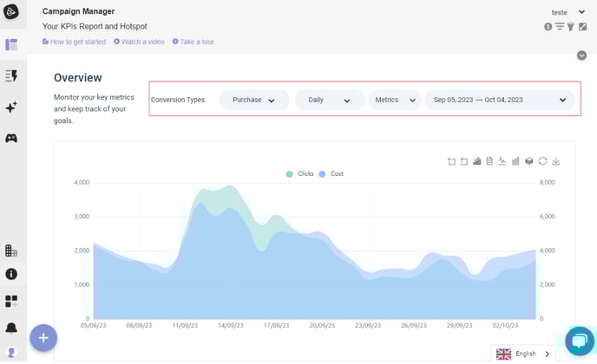Open the Metrics dropdown
This screenshot has height=364, width=597.
click(395, 100)
